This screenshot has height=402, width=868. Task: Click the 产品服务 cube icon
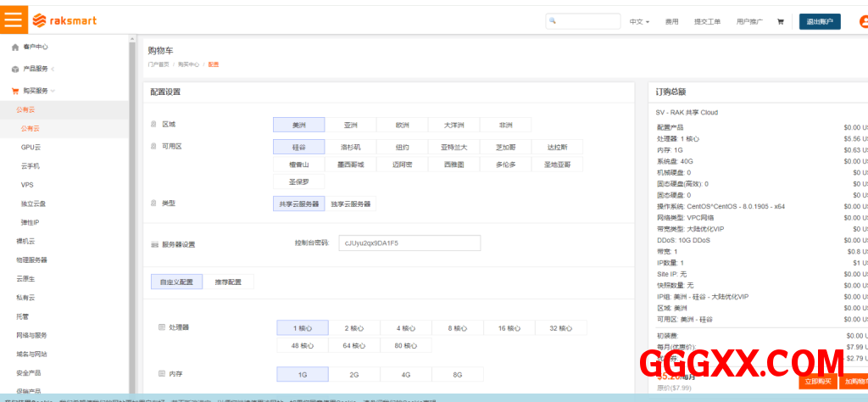(x=15, y=69)
